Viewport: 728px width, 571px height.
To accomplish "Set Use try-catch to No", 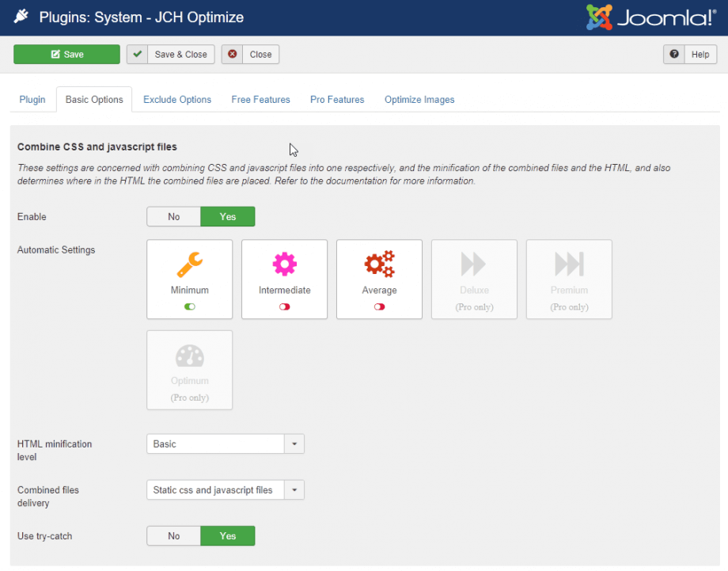I will coord(173,535).
